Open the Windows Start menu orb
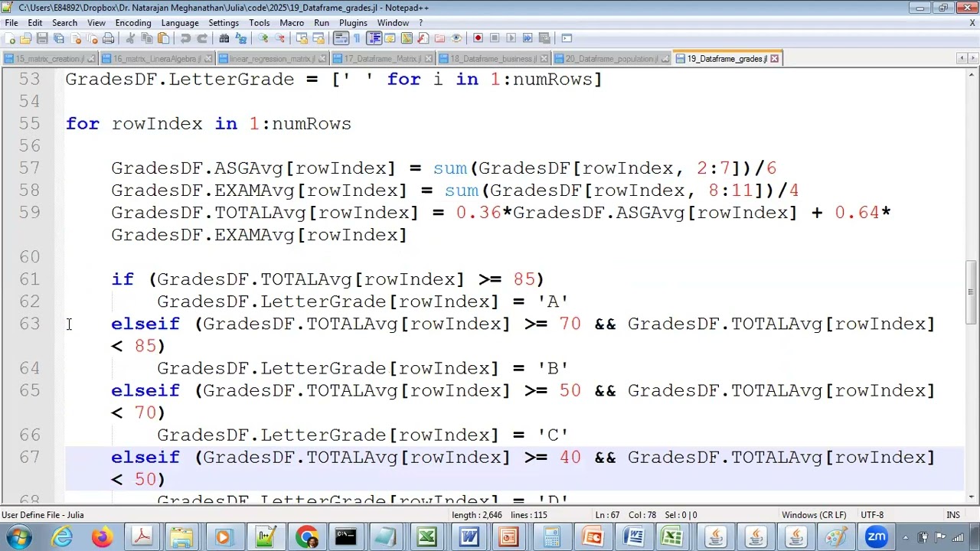This screenshot has width=980, height=551. click(x=18, y=537)
